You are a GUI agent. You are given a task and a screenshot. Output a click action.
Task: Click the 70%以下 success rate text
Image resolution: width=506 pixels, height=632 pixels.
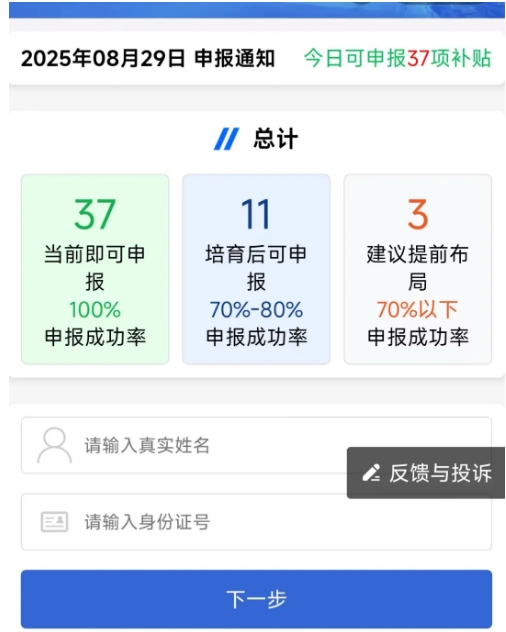(x=418, y=310)
